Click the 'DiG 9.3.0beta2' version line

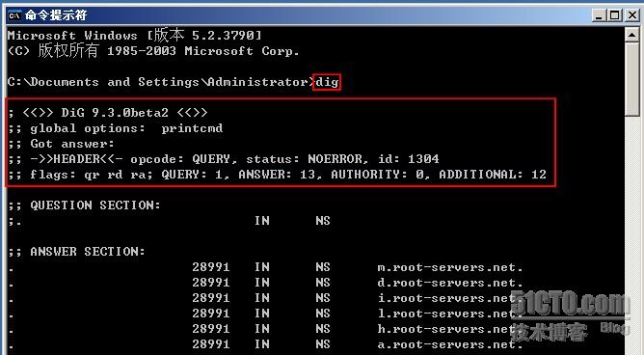108,113
